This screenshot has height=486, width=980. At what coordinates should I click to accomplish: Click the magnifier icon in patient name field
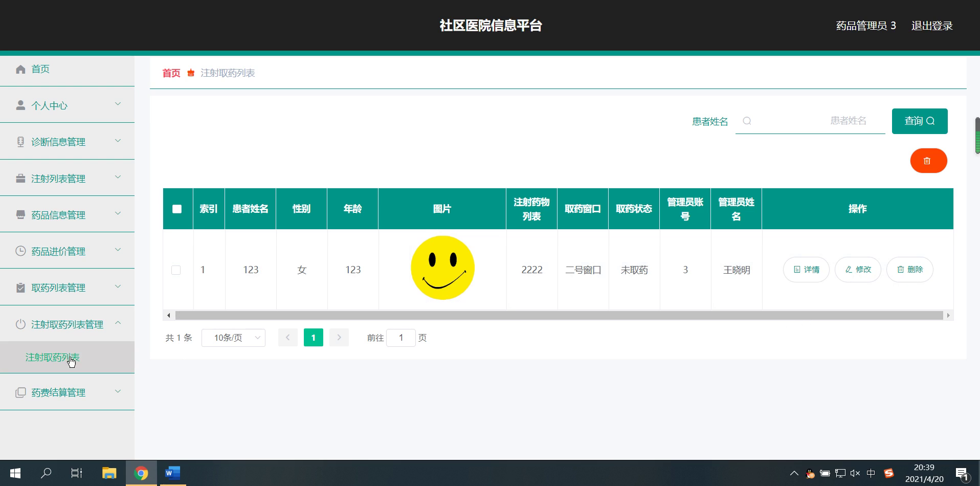pyautogui.click(x=747, y=121)
